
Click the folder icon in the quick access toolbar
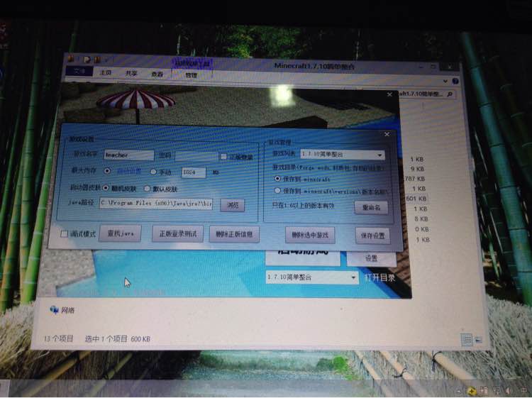pos(97,60)
